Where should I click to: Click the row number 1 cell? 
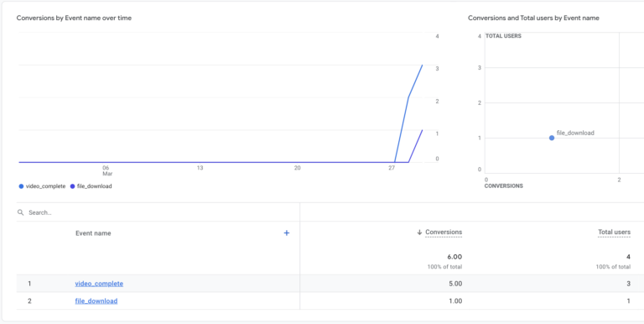pyautogui.click(x=29, y=284)
